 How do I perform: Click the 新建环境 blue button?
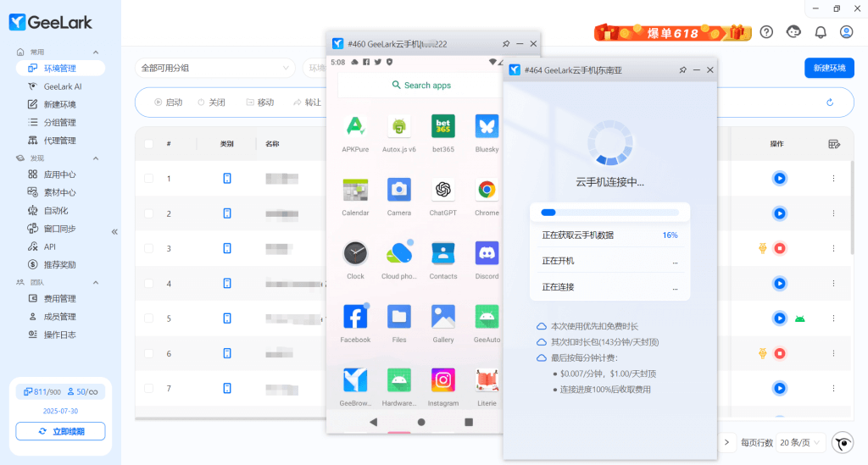pyautogui.click(x=828, y=68)
